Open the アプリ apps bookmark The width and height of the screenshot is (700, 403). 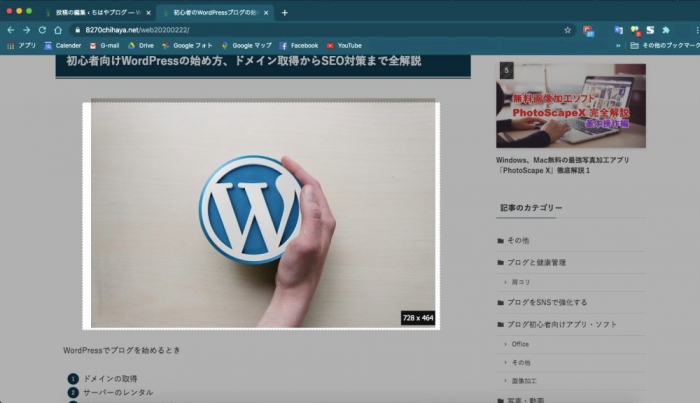pyautogui.click(x=21, y=46)
